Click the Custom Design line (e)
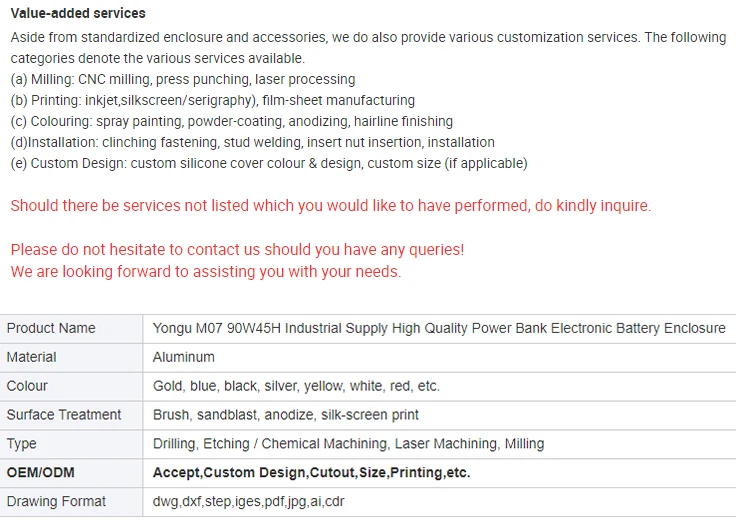Viewport: 736px width, 525px height. point(268,163)
